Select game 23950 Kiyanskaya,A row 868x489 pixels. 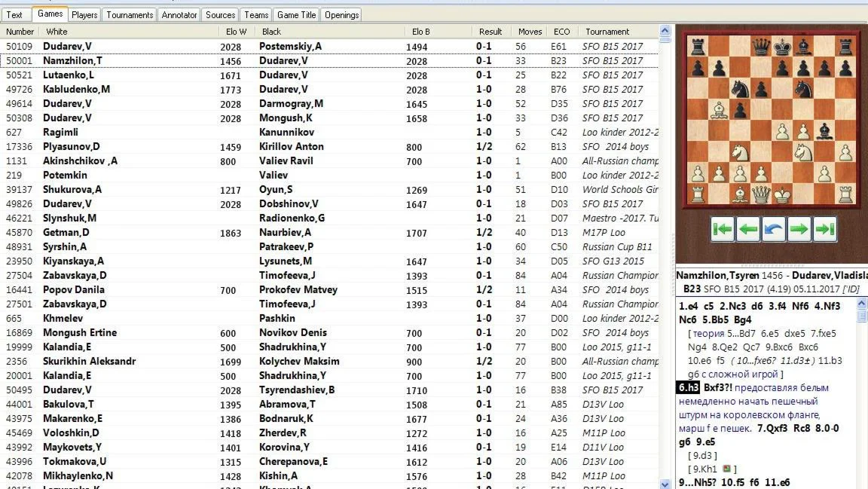(329, 261)
